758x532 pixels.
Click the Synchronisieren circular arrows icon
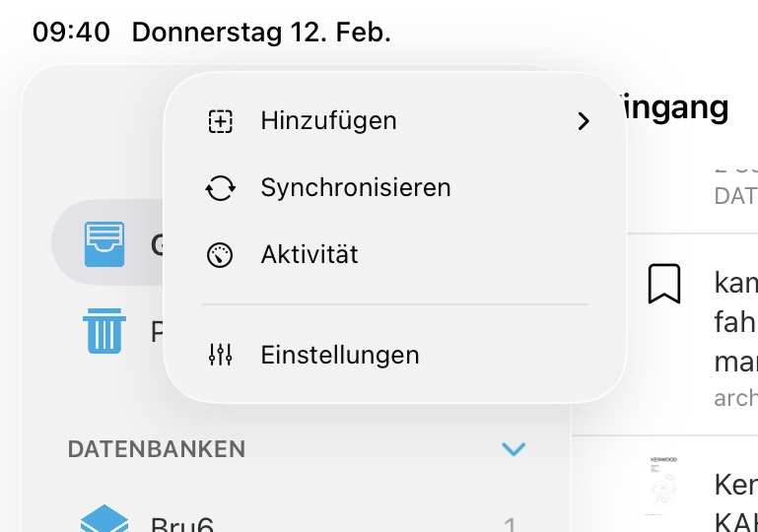tap(220, 188)
